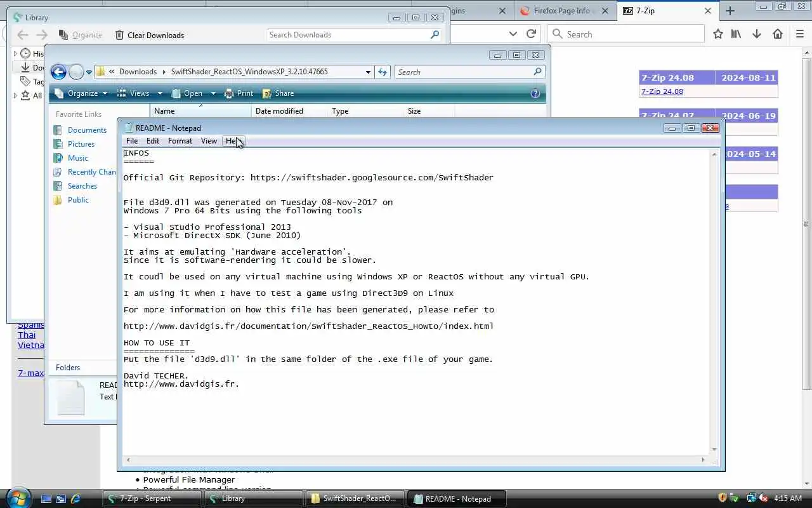Open Searches in Favorite Links

click(x=75, y=186)
